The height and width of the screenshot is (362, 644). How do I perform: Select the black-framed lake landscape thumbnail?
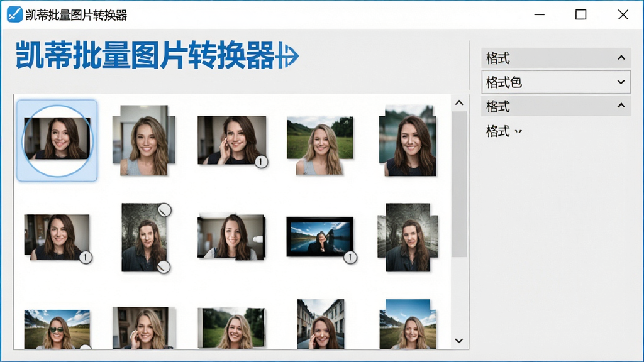point(320,237)
